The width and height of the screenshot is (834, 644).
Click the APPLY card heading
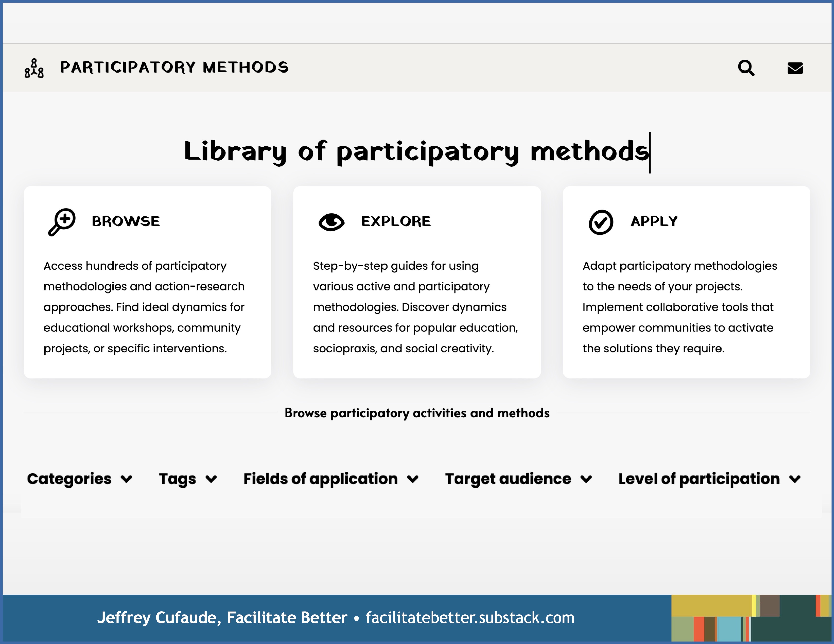[x=654, y=221]
